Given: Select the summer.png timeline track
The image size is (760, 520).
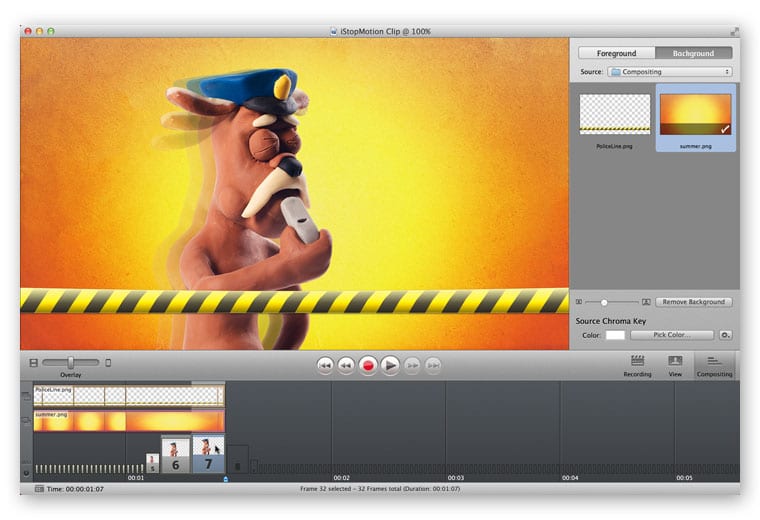Looking at the screenshot, I should coord(129,422).
